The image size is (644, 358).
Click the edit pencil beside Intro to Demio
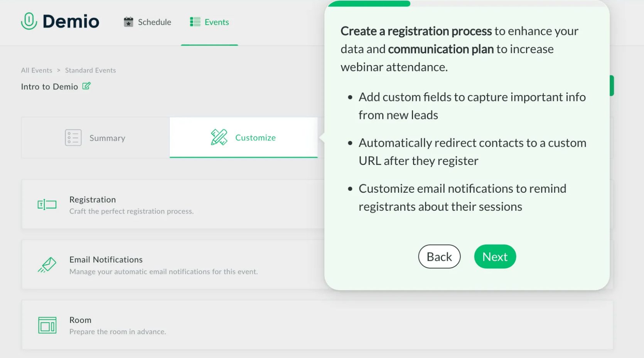[x=86, y=86]
